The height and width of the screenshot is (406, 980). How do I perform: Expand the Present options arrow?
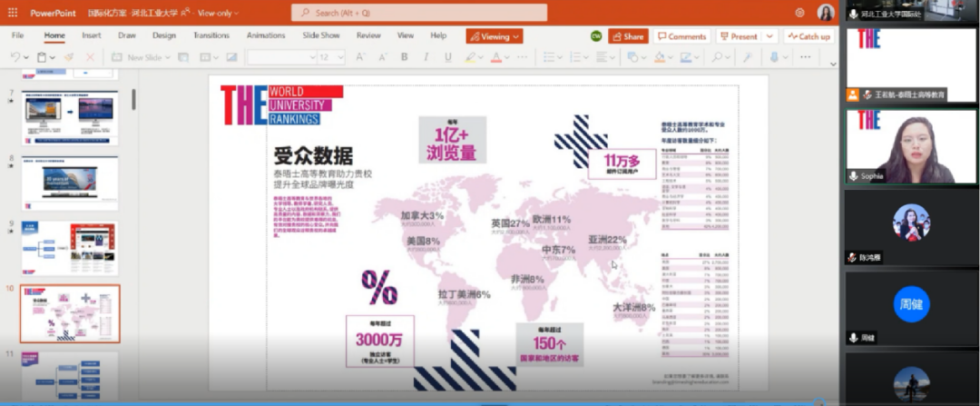click(x=770, y=36)
